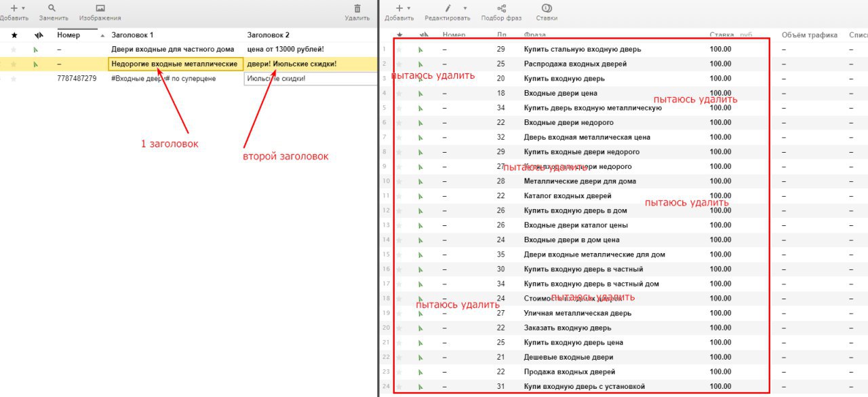Click green flag for 'Купить входную дверь в частный'
Image resolution: width=868 pixels, height=397 pixels.
(x=421, y=269)
